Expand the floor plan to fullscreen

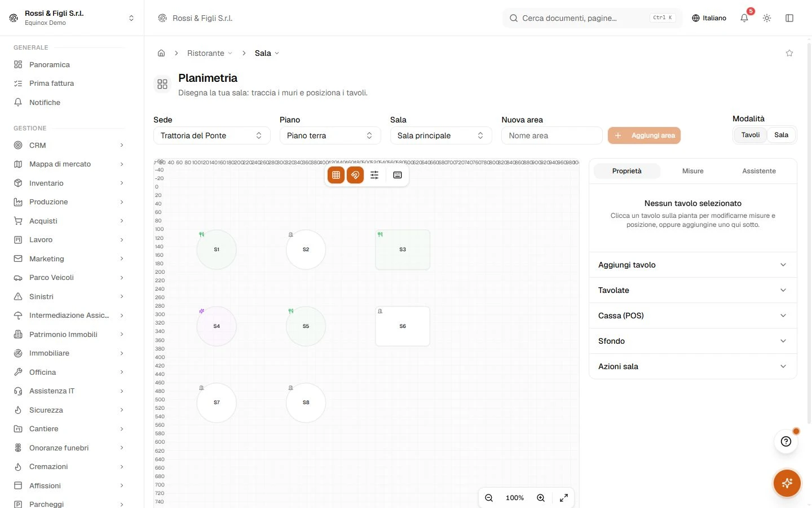click(x=564, y=498)
